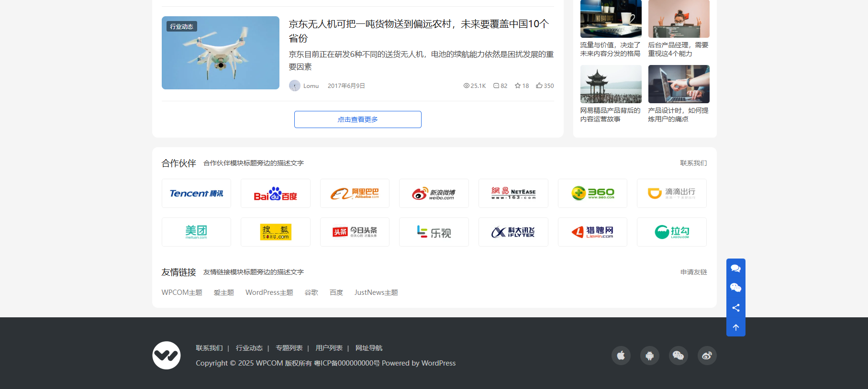Open the floating chat bubble icon
The image size is (868, 389).
tap(735, 268)
